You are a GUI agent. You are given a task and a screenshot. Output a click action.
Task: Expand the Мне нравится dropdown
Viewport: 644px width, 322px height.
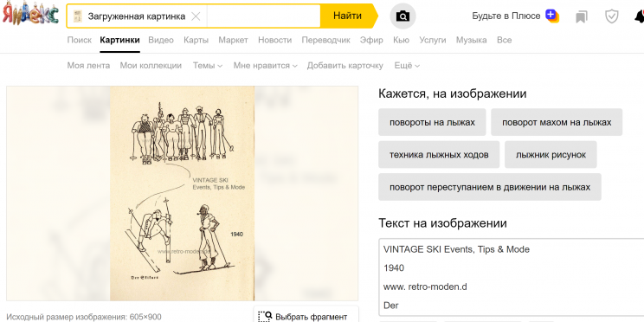pyautogui.click(x=265, y=66)
